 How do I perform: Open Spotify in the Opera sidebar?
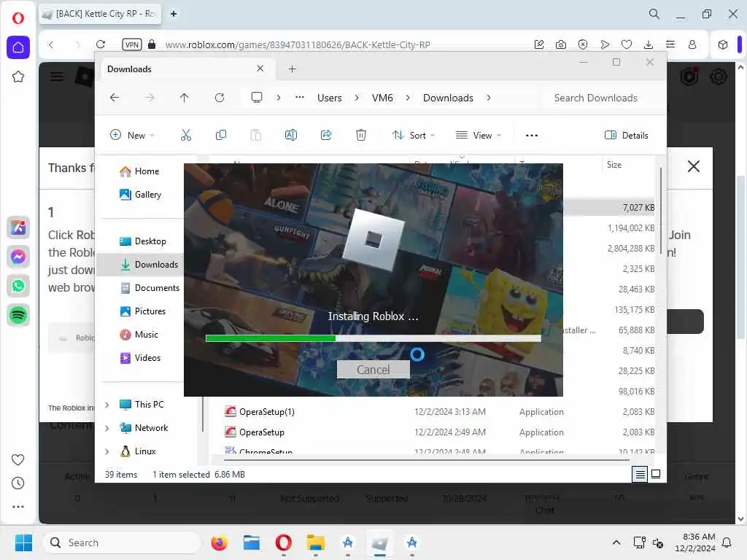coord(18,315)
